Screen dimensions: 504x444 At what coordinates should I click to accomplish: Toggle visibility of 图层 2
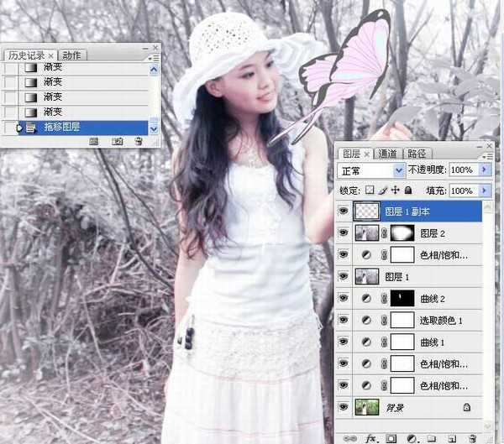[343, 232]
